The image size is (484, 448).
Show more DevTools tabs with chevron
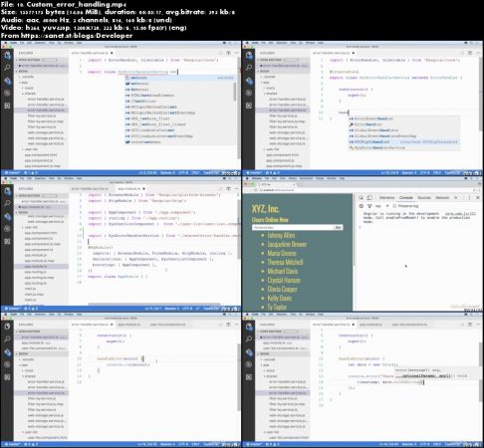pyautogui.click(x=456, y=197)
